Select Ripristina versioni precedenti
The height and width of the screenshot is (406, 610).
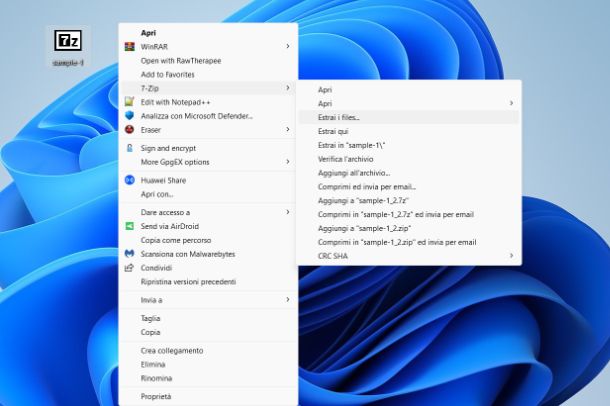pos(208,282)
